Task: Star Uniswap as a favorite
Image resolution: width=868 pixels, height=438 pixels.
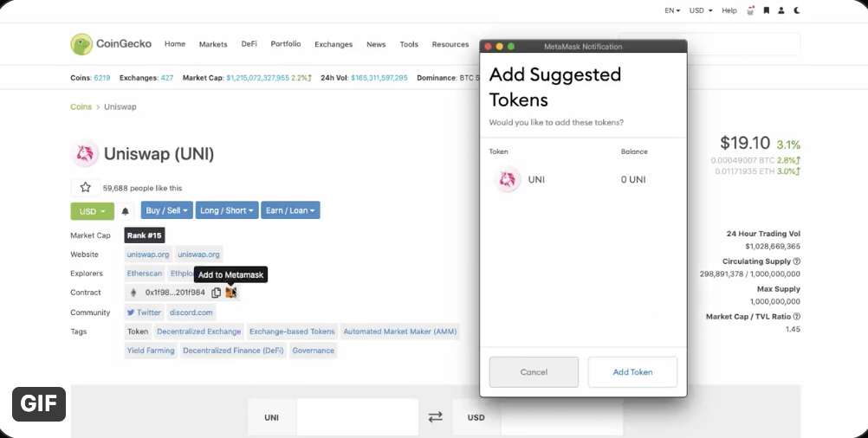Action: [x=85, y=188]
